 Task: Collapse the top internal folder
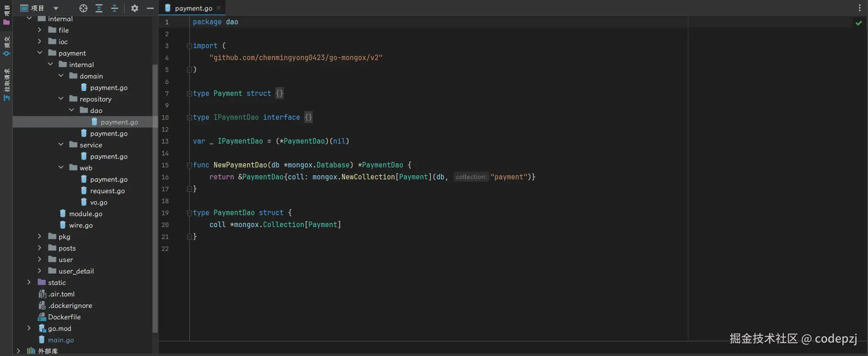click(29, 18)
